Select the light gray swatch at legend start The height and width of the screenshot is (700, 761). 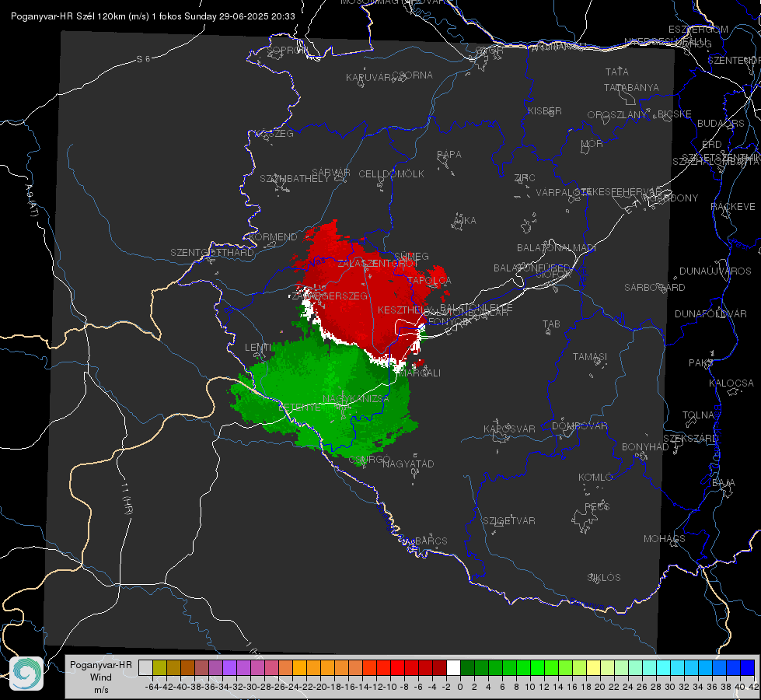[x=145, y=667]
